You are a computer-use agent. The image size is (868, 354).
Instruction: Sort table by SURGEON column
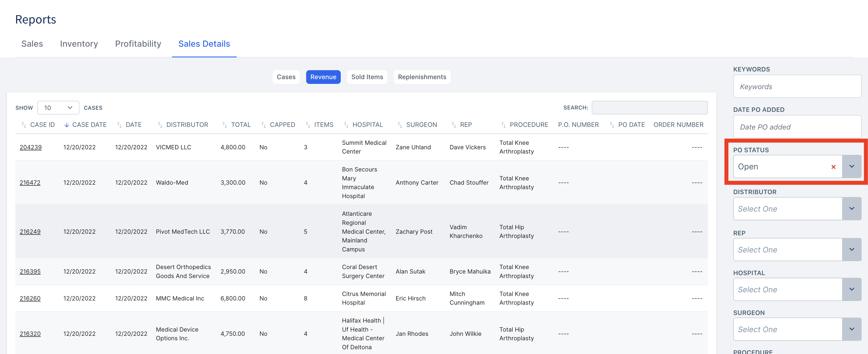coord(417,125)
